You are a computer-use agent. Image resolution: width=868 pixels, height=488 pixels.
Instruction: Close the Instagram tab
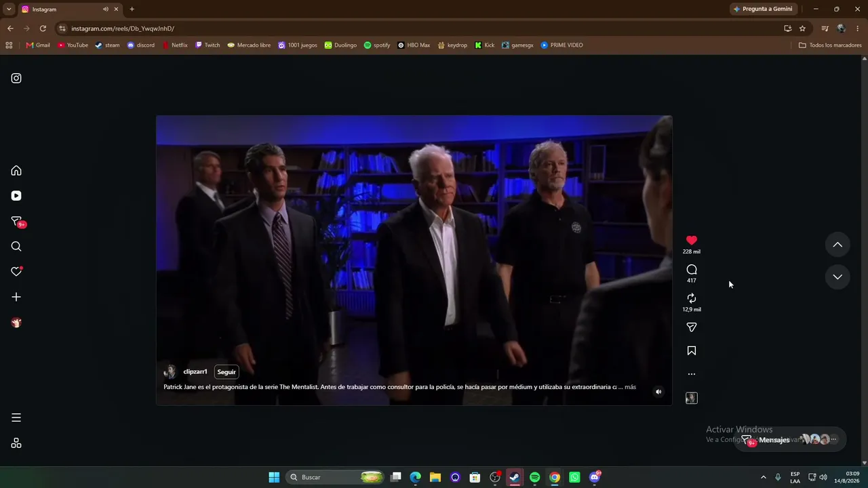(x=116, y=9)
